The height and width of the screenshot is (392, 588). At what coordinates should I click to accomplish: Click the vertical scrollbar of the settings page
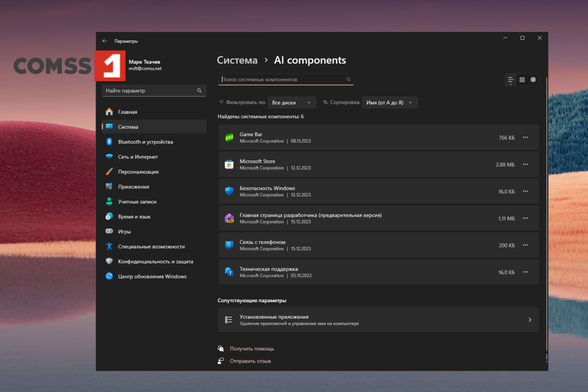point(546,214)
